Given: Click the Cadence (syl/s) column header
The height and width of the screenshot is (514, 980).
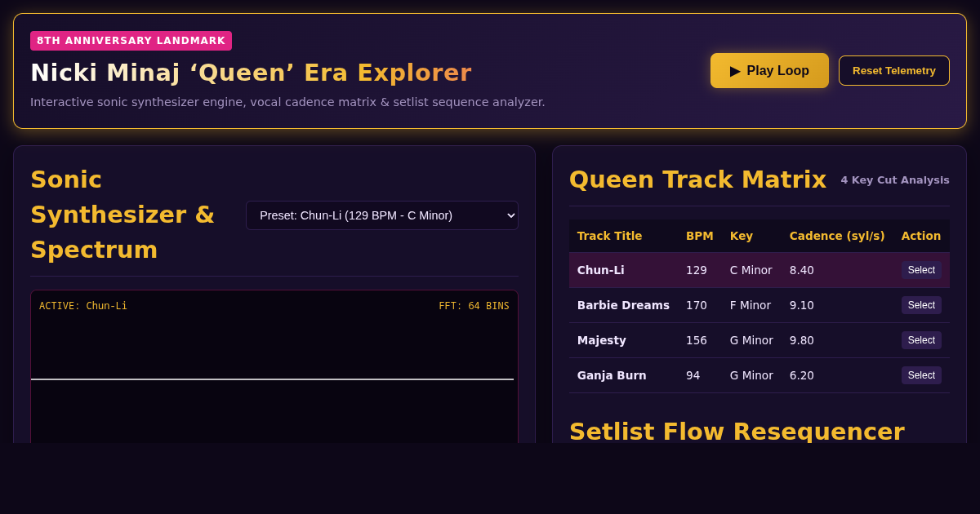Looking at the screenshot, I should (837, 236).
